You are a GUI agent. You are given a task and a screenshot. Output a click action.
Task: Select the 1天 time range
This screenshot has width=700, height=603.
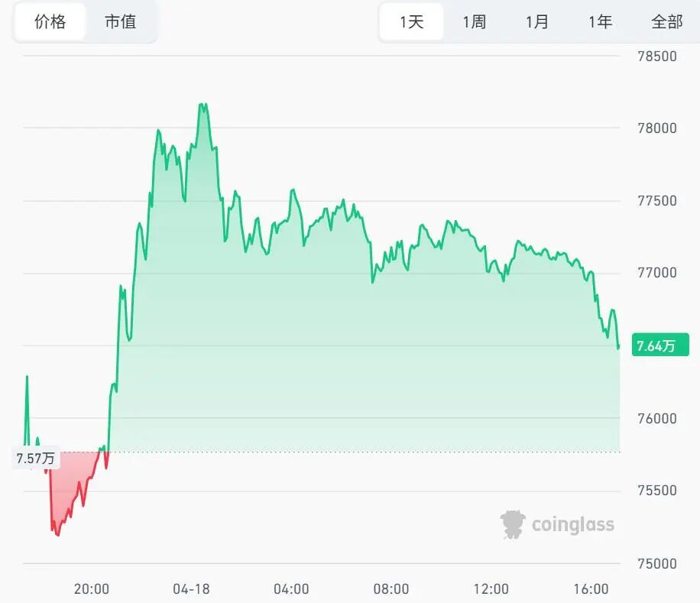click(x=412, y=22)
